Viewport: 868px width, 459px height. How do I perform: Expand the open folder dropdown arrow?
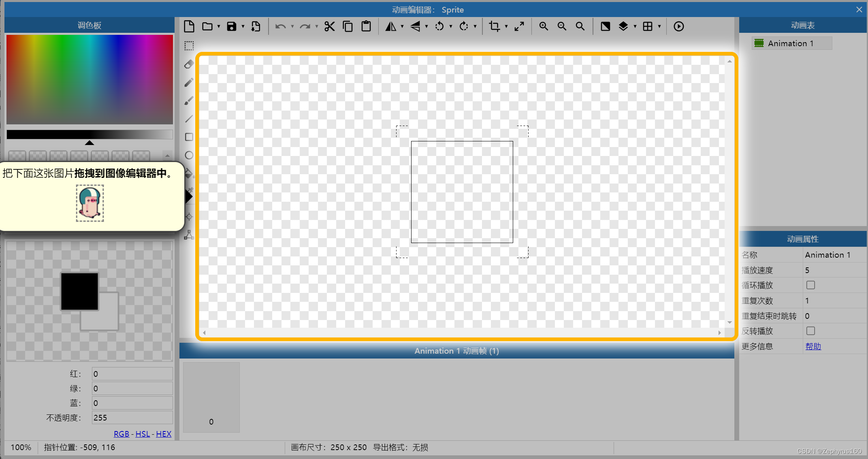[219, 27]
